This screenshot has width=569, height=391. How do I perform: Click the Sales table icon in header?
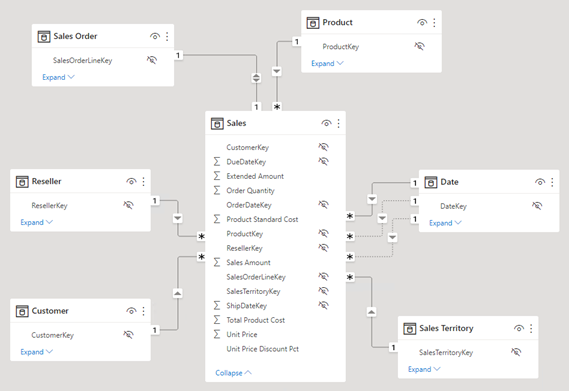(217, 123)
